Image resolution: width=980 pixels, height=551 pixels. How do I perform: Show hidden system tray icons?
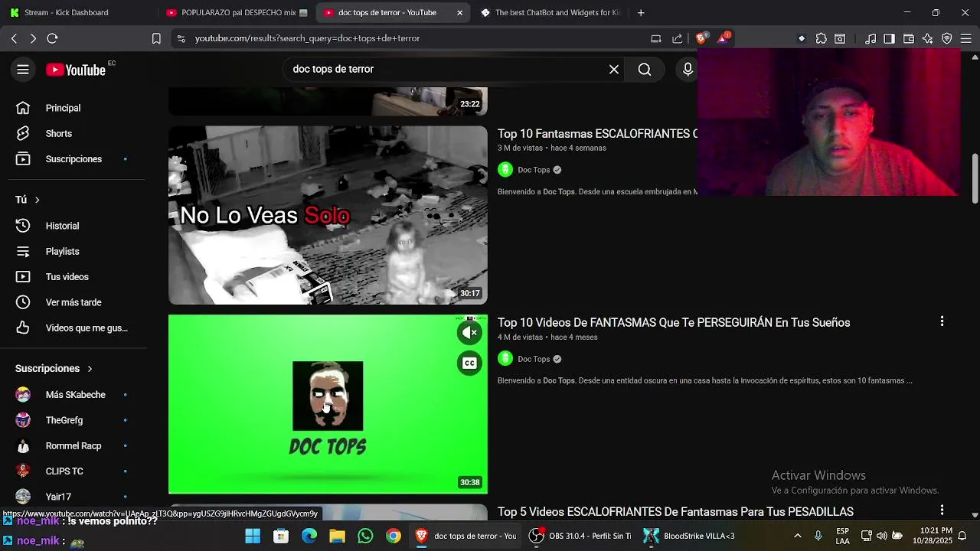[798, 536]
